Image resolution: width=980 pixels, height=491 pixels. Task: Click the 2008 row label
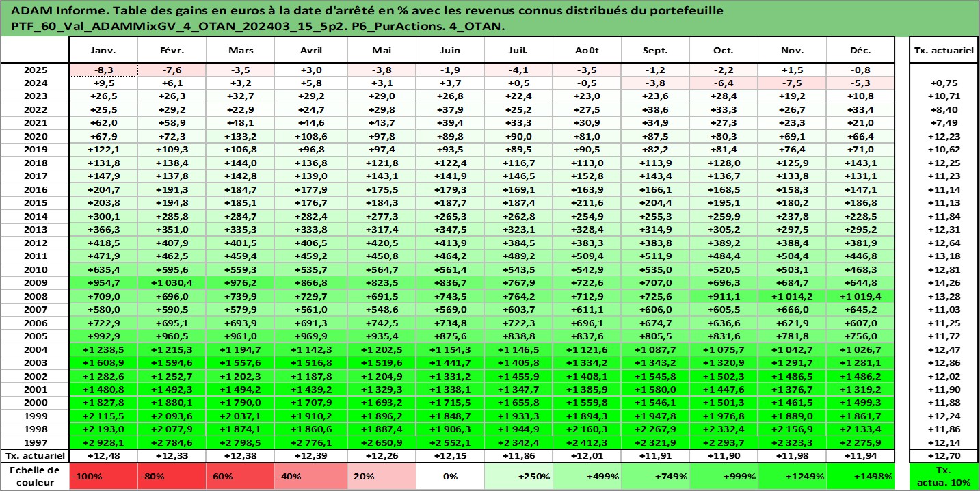[35, 296]
